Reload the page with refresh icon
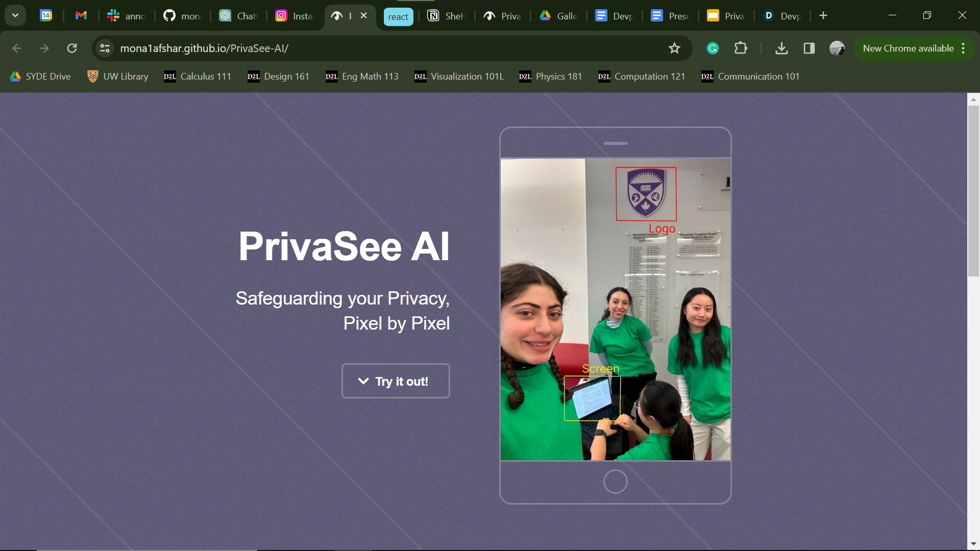The width and height of the screenshot is (980, 551). point(72,48)
